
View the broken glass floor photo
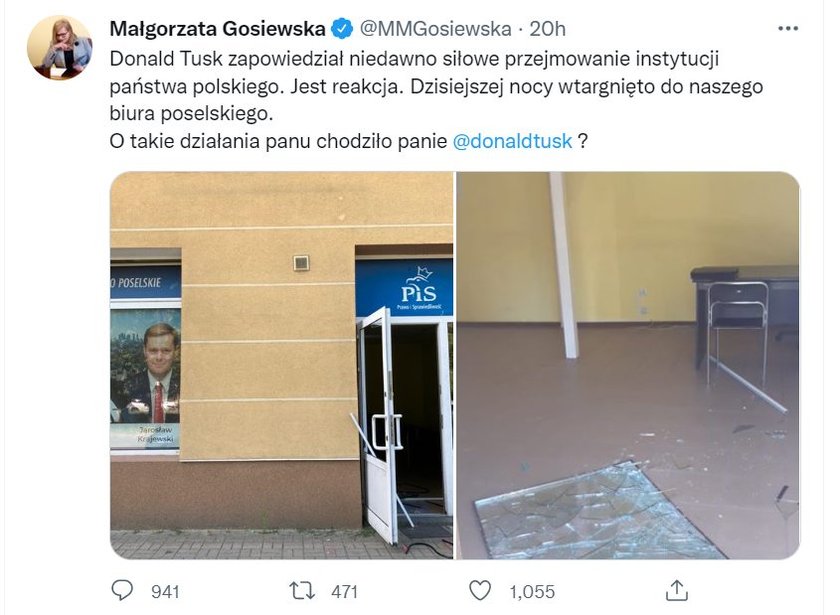coord(628,365)
